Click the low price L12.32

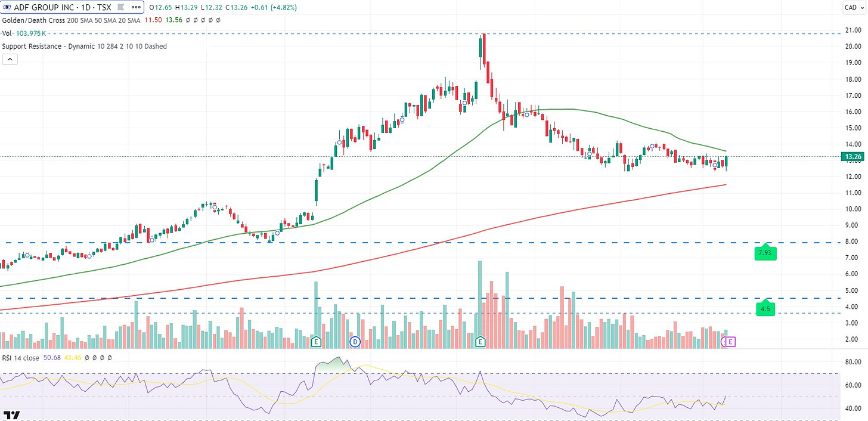[212, 7]
